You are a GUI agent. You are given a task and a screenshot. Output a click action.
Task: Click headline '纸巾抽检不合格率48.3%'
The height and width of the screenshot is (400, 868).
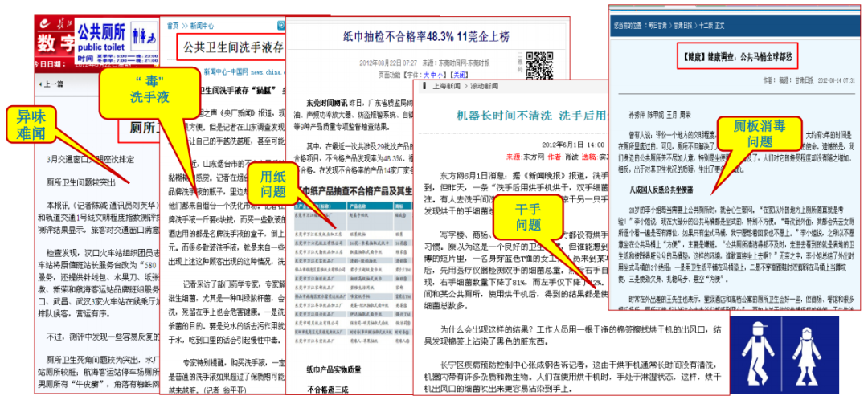pos(426,36)
